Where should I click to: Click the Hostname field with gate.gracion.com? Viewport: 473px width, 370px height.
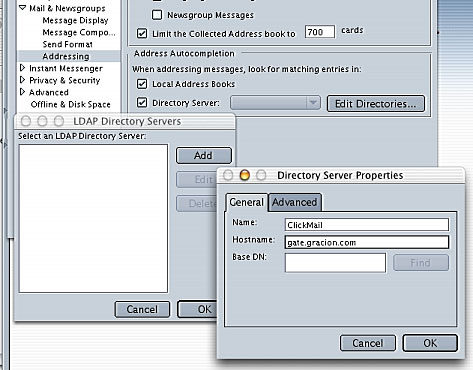tap(367, 242)
